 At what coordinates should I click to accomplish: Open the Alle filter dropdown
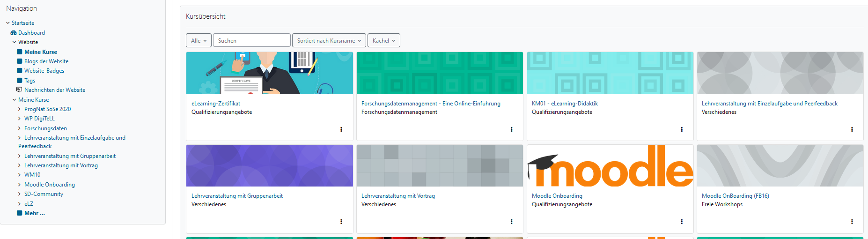[199, 41]
